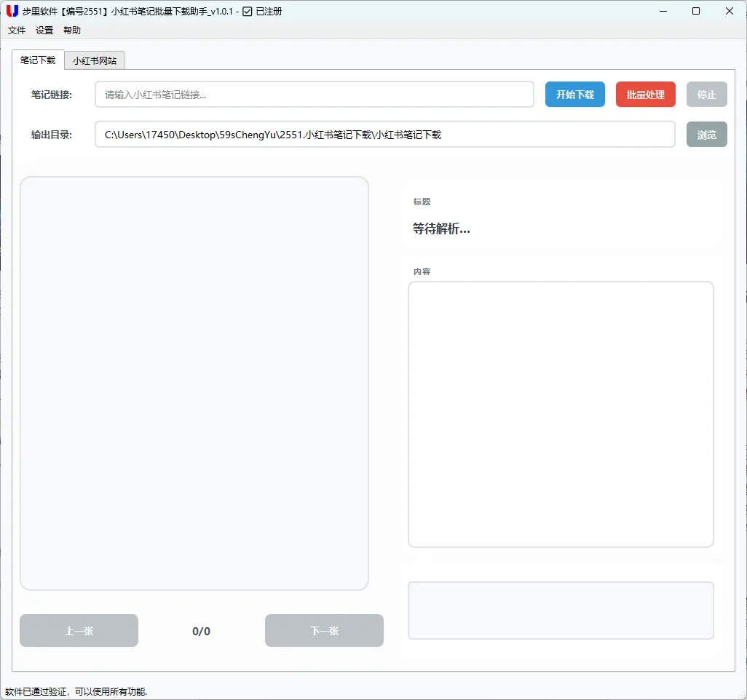Viewport: 747px width, 700px height.
Task: Switch to the 小红书网站 tab
Action: point(95,60)
